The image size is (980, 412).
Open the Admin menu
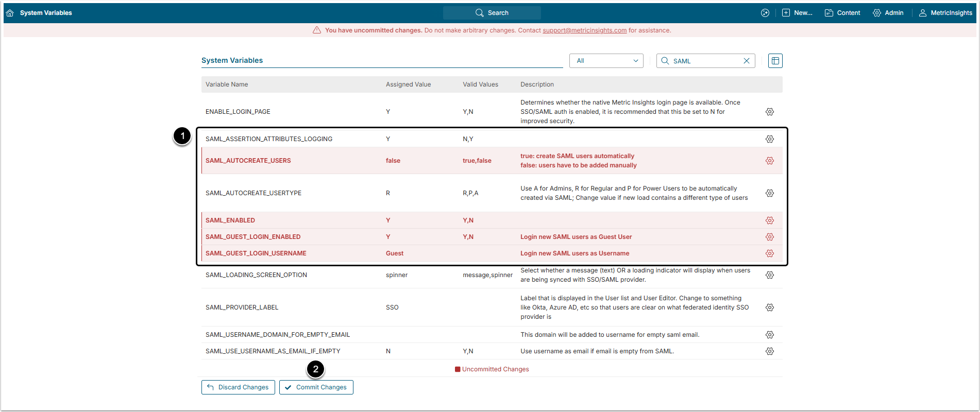(x=888, y=13)
